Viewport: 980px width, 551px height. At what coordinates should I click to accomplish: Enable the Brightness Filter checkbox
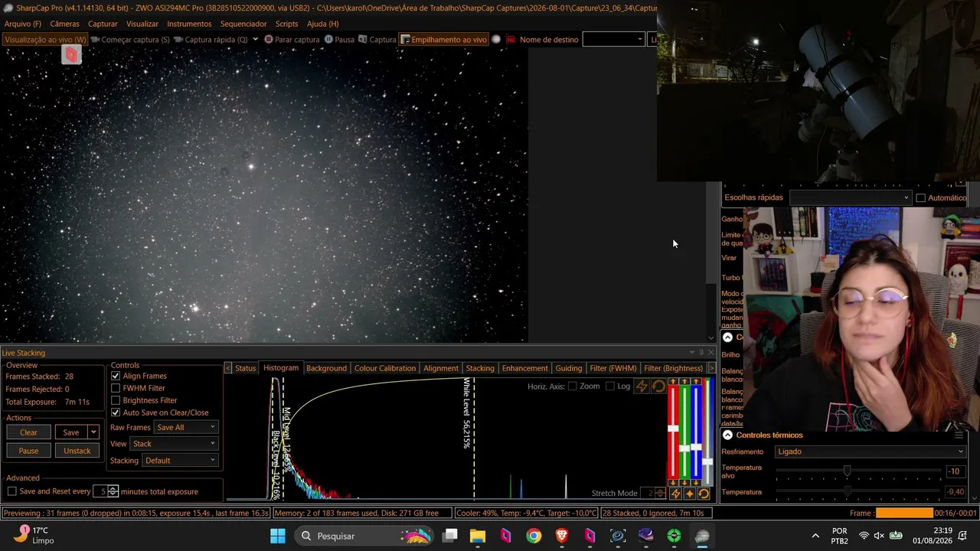coord(116,400)
